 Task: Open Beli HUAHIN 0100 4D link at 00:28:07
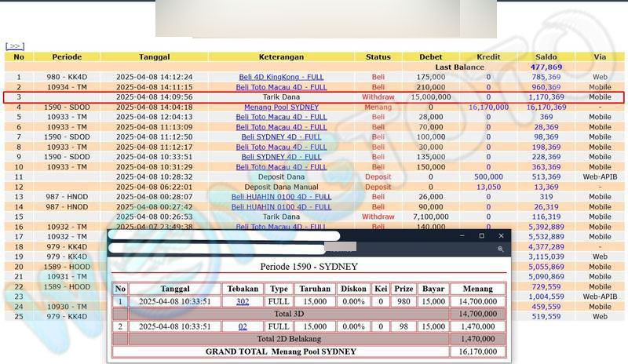pyautogui.click(x=281, y=197)
